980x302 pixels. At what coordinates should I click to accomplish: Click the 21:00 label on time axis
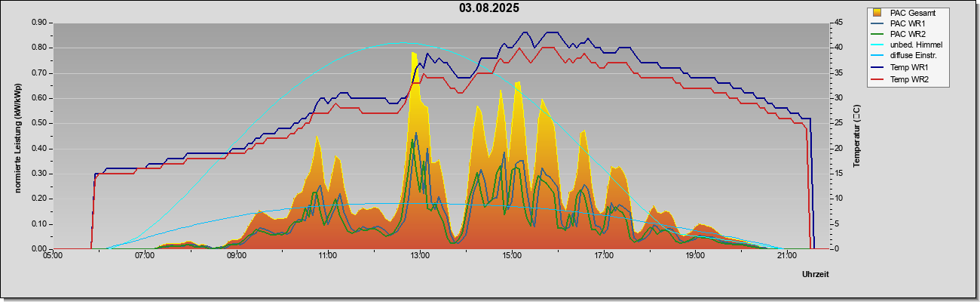point(786,256)
